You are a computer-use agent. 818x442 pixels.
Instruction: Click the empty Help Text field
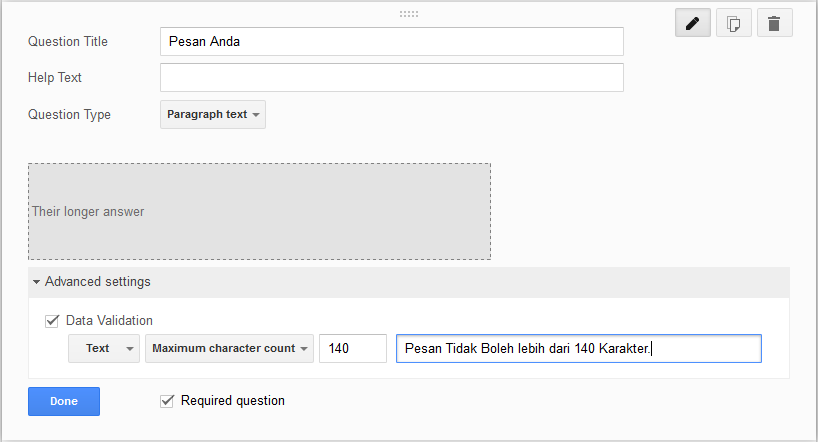tap(391, 78)
